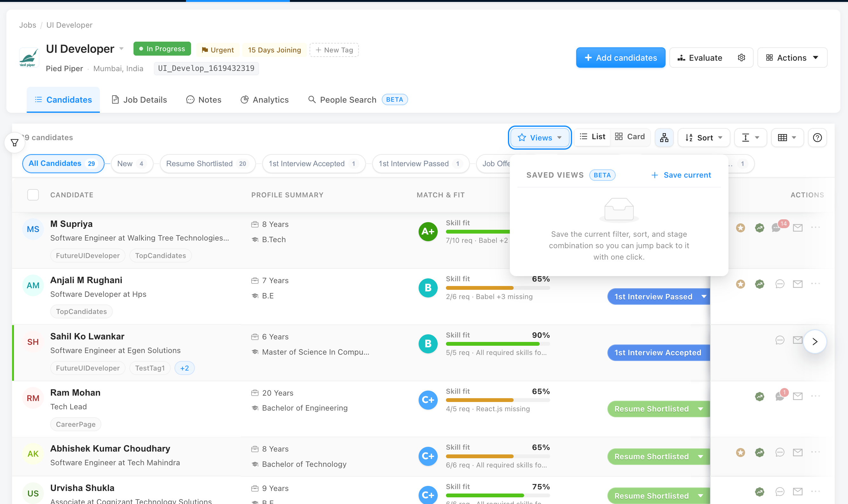848x504 pixels.
Task: Click the next arrow on Sahil's row
Action: [x=815, y=342]
